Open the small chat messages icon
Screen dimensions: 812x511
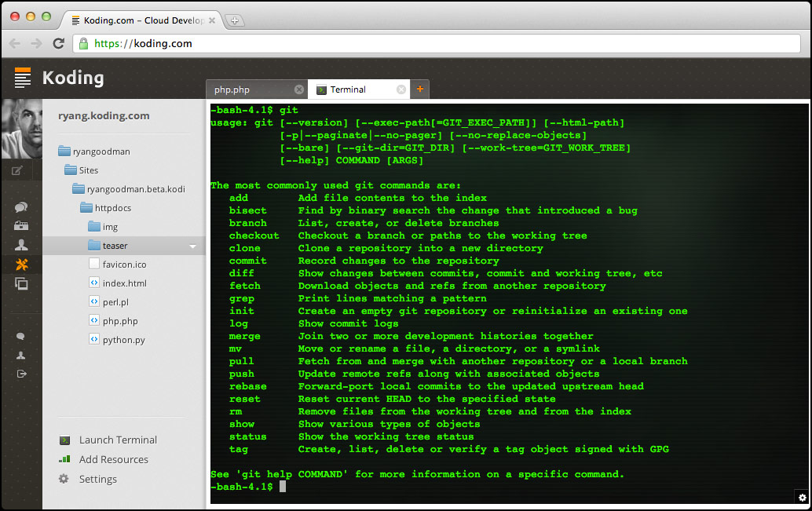[20, 337]
